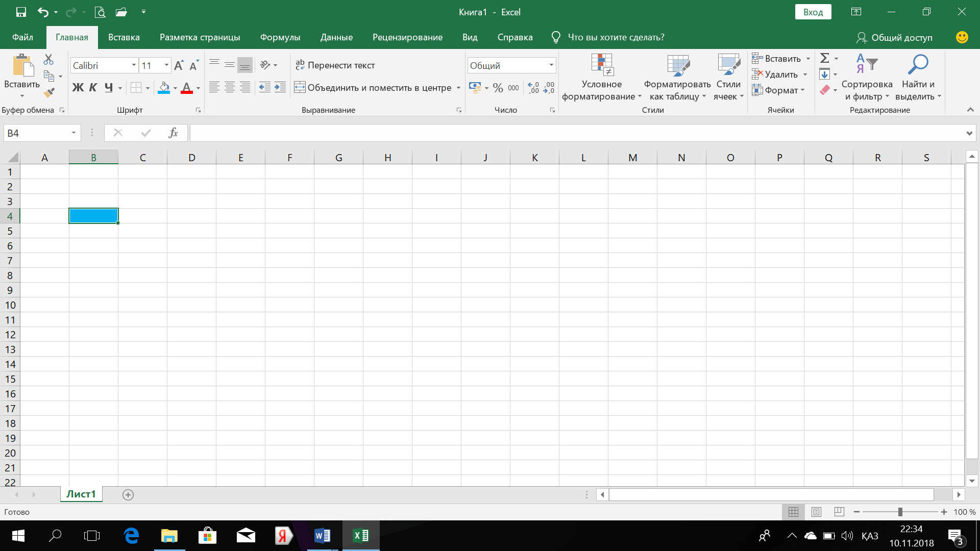Open Word from the Windows taskbar
This screenshot has height=551, width=980.
[x=322, y=536]
